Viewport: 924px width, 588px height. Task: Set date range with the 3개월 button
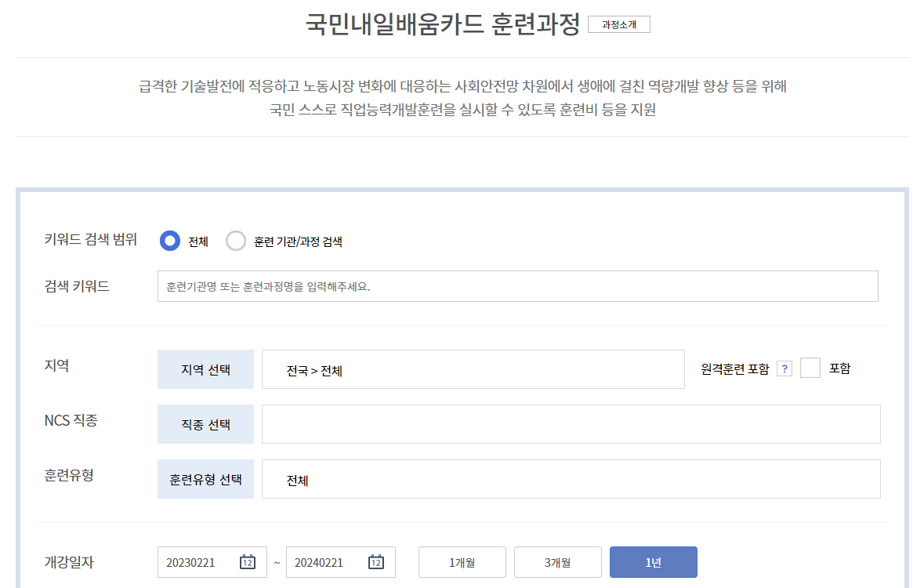click(x=557, y=561)
